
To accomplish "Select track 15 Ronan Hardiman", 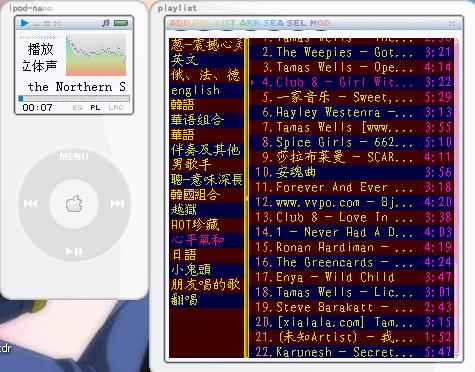I will [x=352, y=247].
